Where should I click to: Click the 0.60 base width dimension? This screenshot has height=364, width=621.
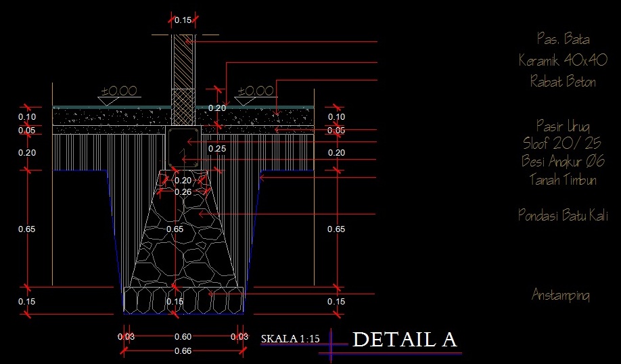(183, 337)
